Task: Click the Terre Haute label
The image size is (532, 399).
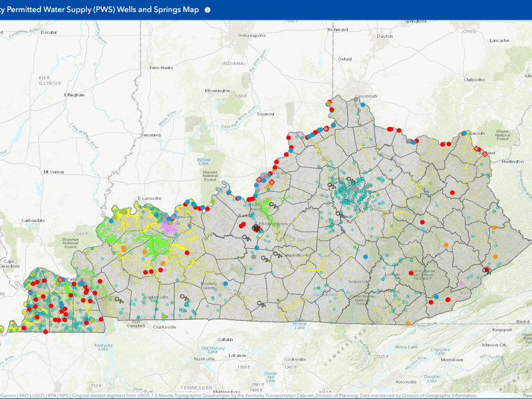Action: pos(161,68)
